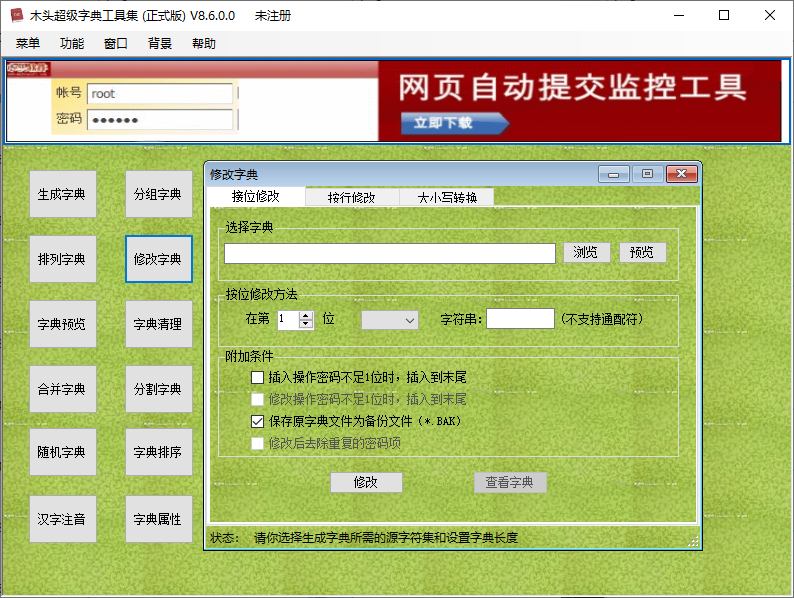This screenshot has height=598, width=794.
Task: Open the 分组字典 tool
Action: [x=158, y=194]
